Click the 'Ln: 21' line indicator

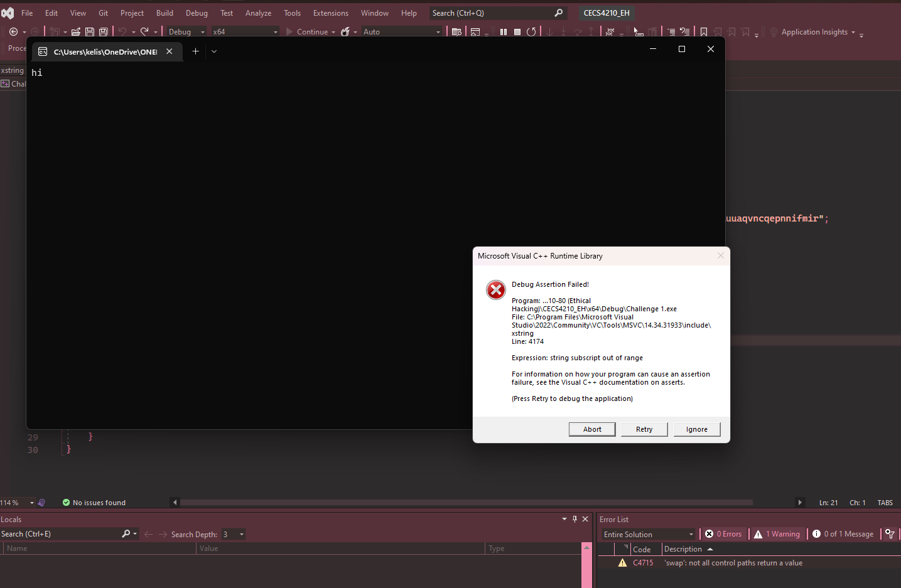tap(828, 503)
